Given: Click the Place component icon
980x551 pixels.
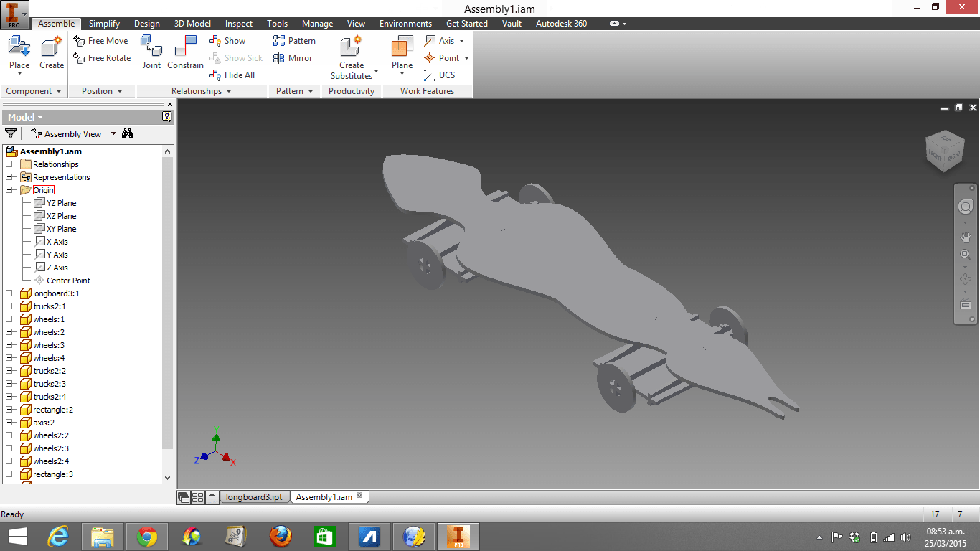Looking at the screenshot, I should tap(19, 47).
